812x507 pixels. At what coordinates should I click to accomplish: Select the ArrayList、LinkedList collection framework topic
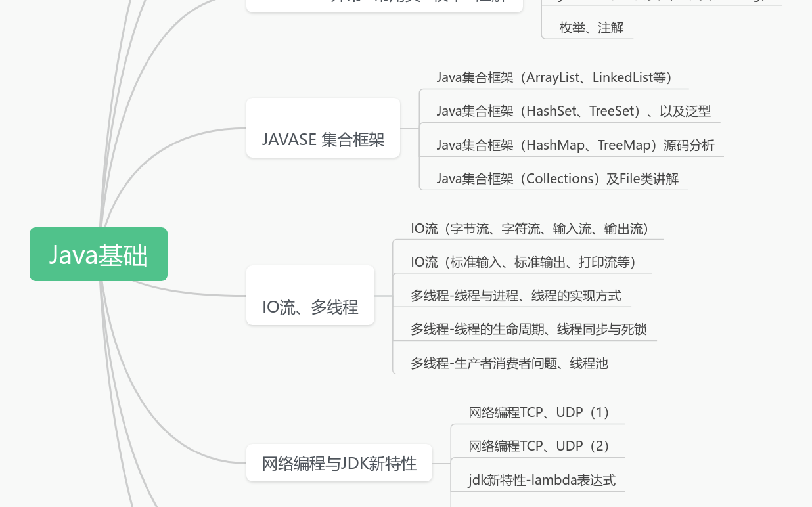pyautogui.click(x=554, y=77)
